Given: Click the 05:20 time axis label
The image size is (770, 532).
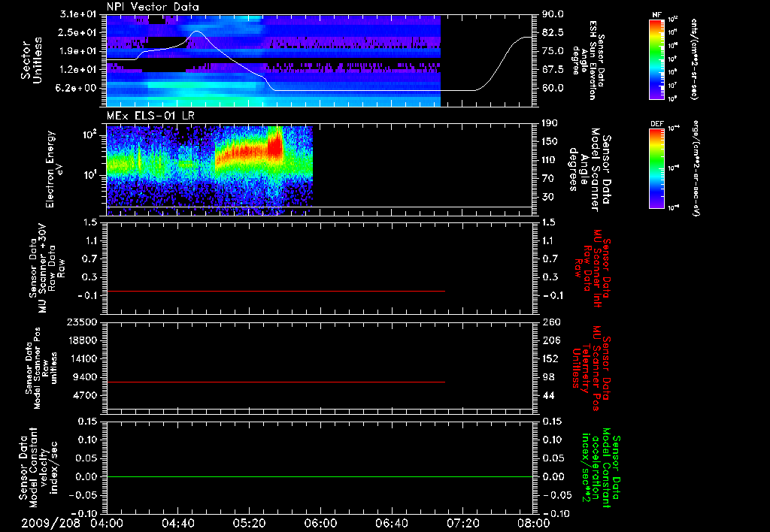Looking at the screenshot, I should pyautogui.click(x=249, y=523).
